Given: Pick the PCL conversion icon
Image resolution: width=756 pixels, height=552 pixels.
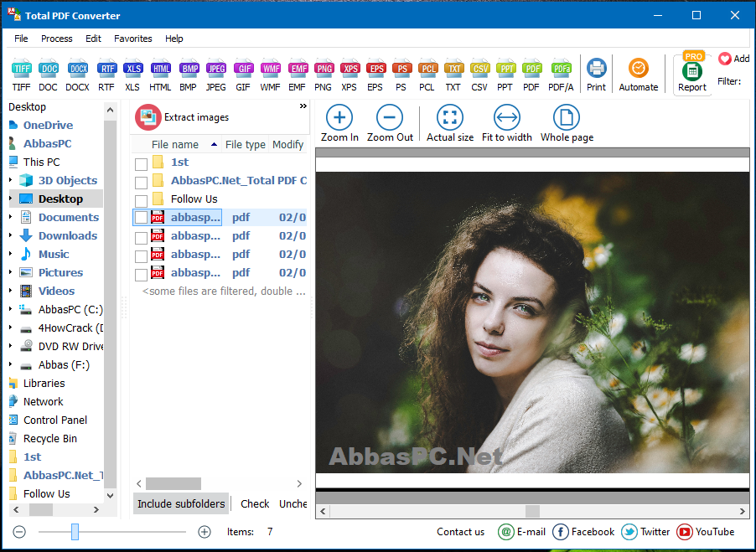Looking at the screenshot, I should pyautogui.click(x=427, y=75).
